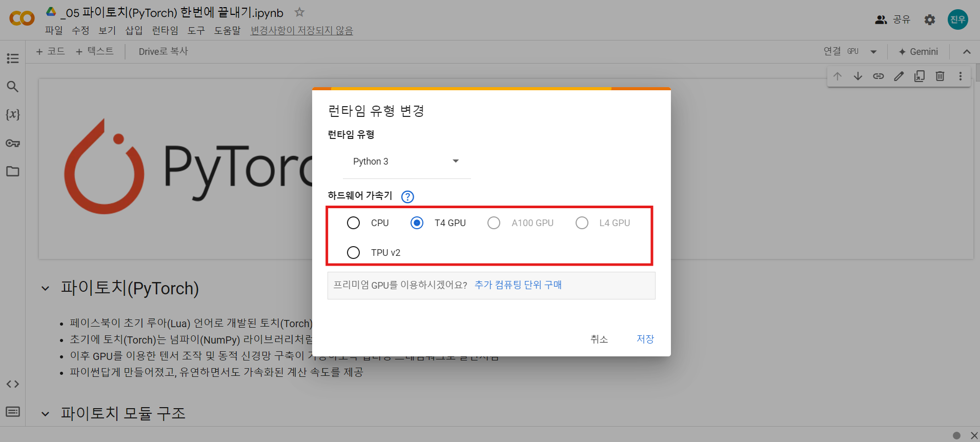Open the secrets key icon panel

click(x=13, y=143)
